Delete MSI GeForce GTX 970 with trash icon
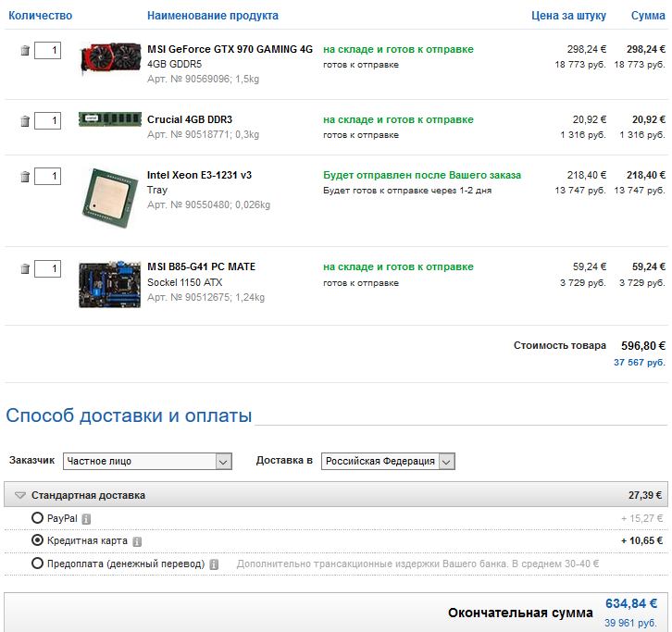This screenshot has width=672, height=632. pyautogui.click(x=25, y=51)
